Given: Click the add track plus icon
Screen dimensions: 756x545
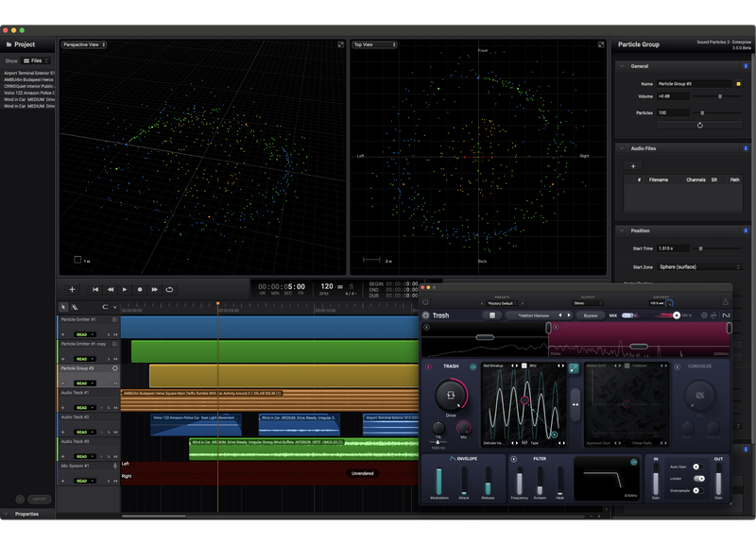Looking at the screenshot, I should 72,289.
